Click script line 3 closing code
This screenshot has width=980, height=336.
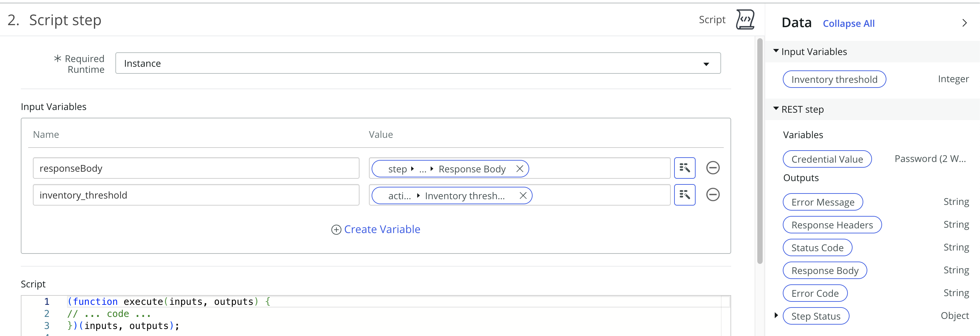[x=123, y=326]
